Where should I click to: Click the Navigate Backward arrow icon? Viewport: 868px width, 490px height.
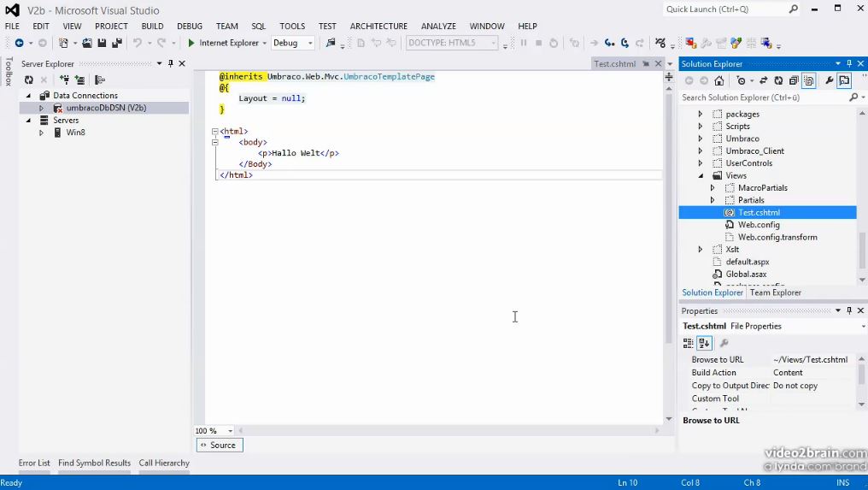[x=19, y=43]
